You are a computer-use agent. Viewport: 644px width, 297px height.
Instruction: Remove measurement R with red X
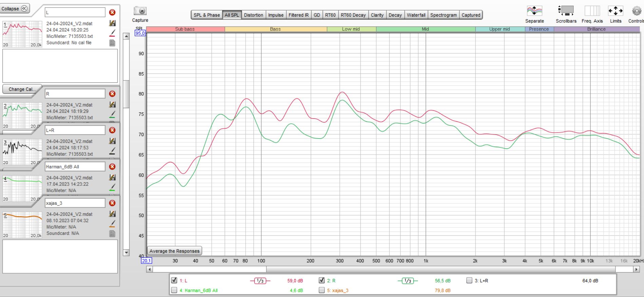[x=112, y=94]
